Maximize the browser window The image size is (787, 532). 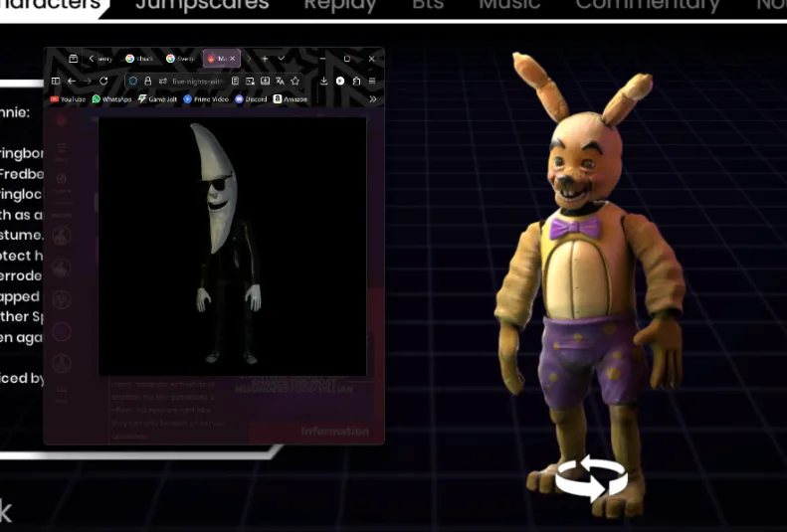point(347,59)
